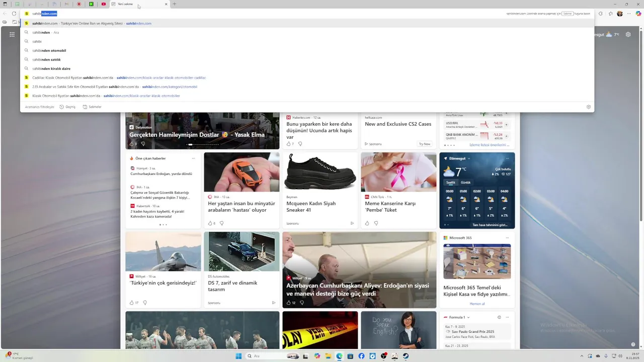The image size is (644, 362).
Task: Open 'Cumhurbaşkanı Erdoğan, yurda döndü' headline
Action: (161, 174)
